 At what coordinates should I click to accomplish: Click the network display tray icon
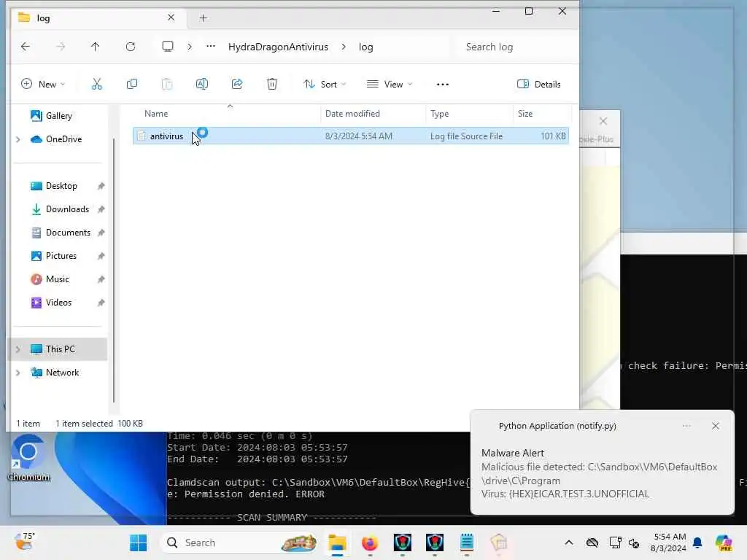tap(616, 542)
